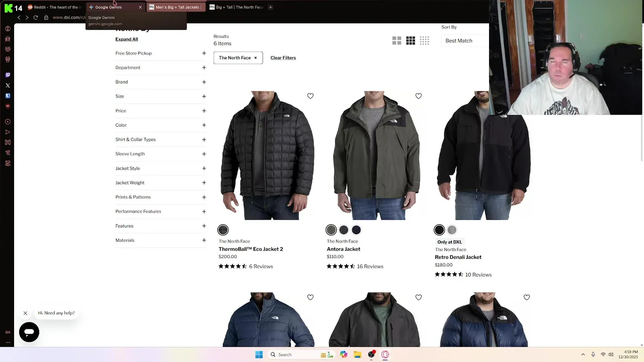644x362 pixels.
Task: Click the player play-circle icon in the sidebar
Action: pyautogui.click(x=8, y=122)
